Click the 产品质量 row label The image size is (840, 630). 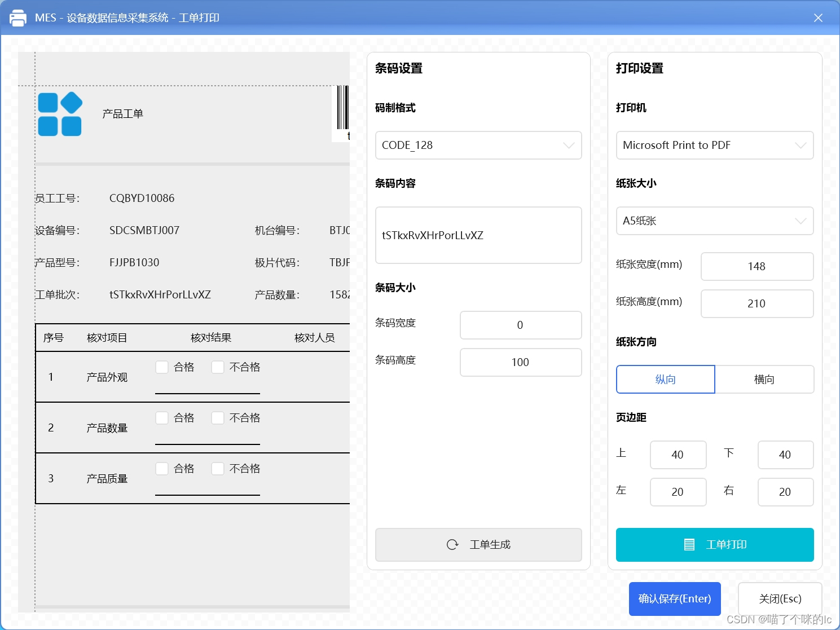107,479
